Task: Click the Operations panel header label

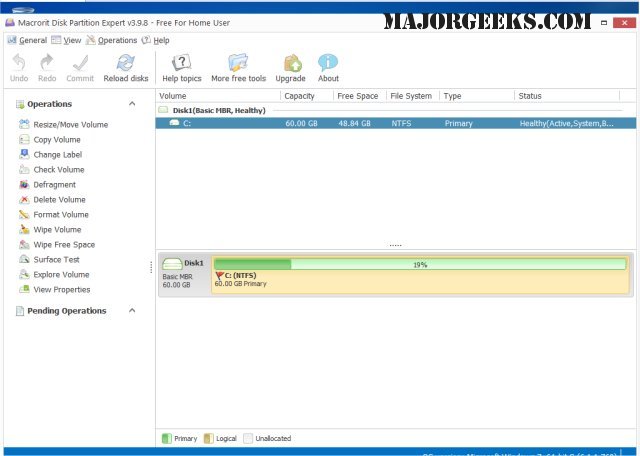Action: (x=49, y=104)
